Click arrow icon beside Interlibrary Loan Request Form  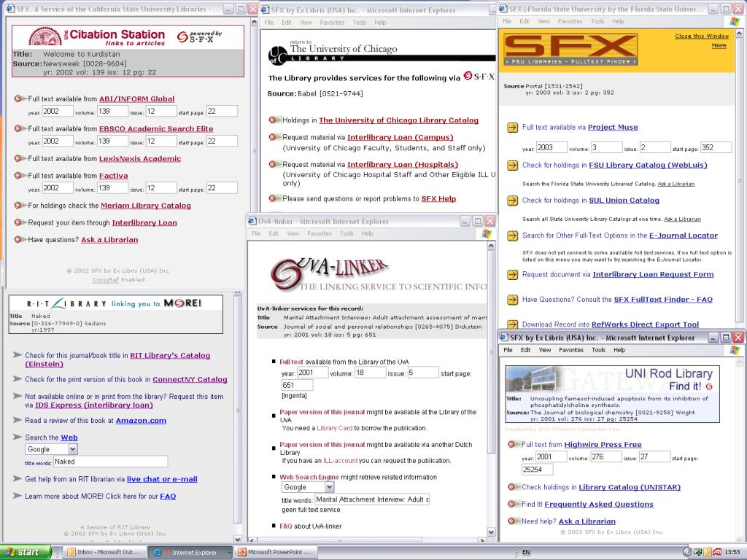pyautogui.click(x=513, y=275)
